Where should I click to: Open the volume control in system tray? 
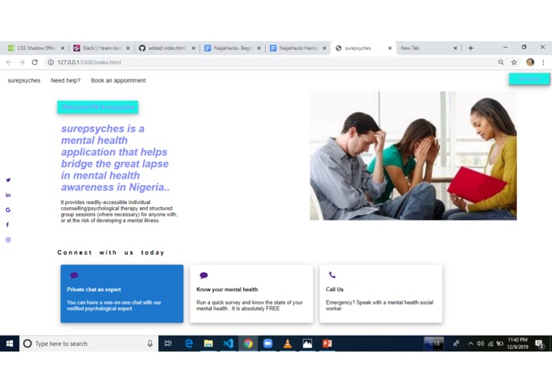481,344
